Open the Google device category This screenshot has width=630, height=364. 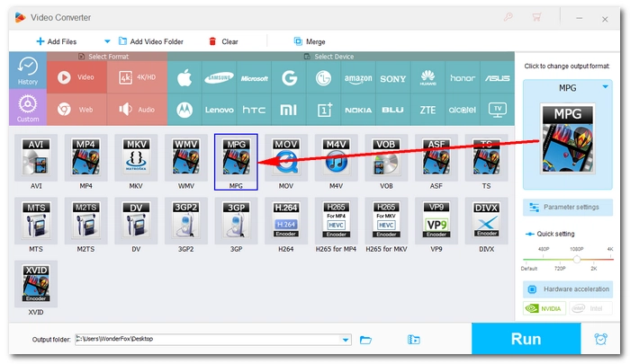289,77
